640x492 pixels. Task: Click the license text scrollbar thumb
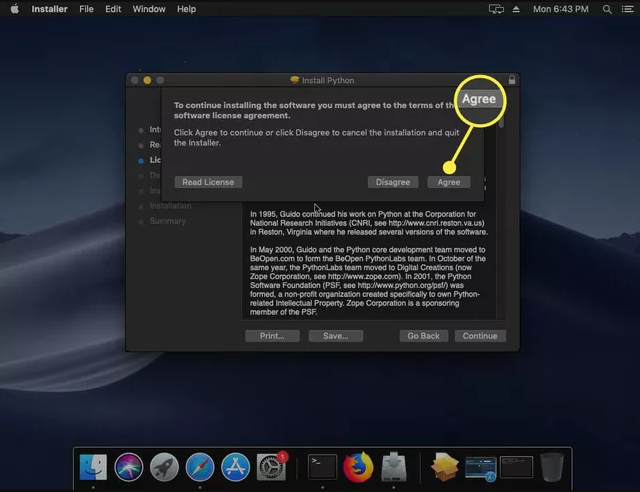coord(501,121)
